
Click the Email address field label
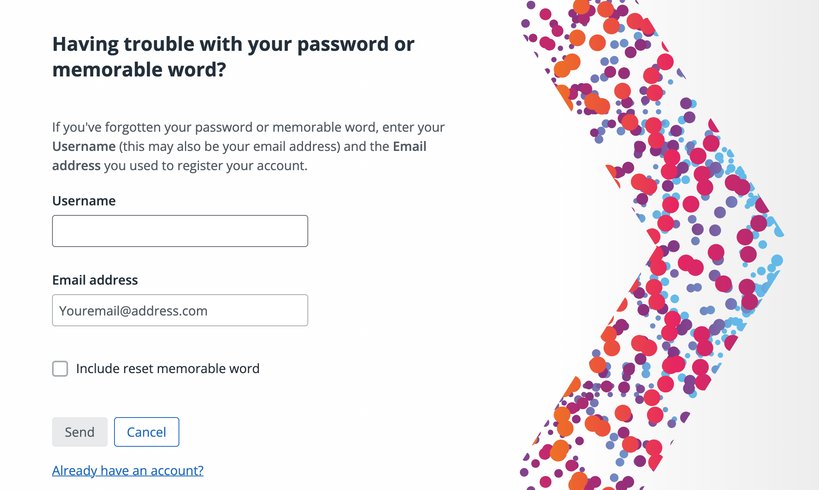(95, 280)
